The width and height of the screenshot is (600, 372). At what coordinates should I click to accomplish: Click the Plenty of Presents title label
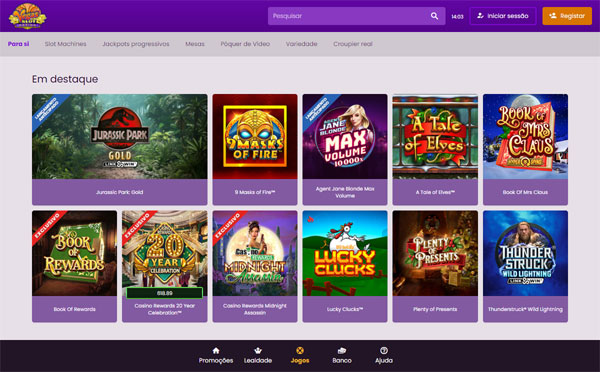pos(435,309)
